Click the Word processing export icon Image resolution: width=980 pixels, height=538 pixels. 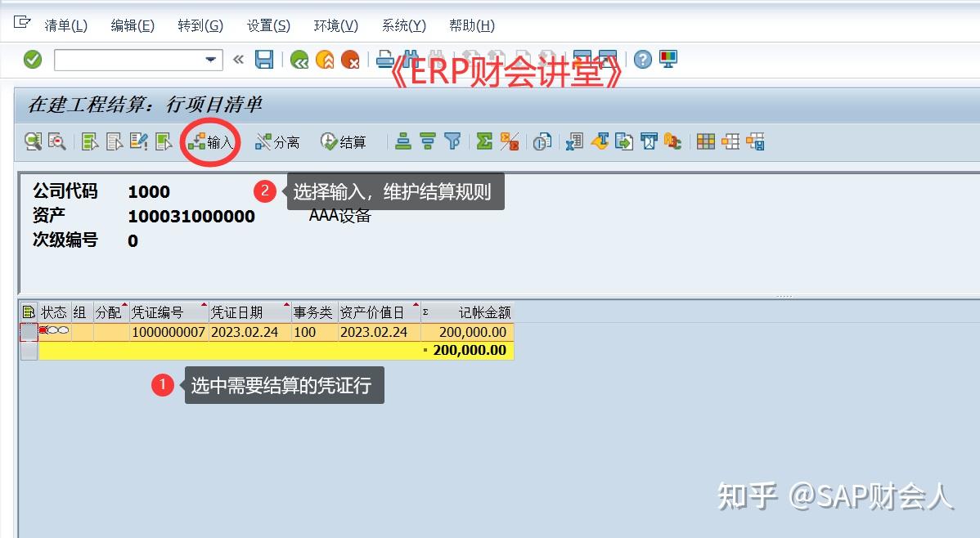click(600, 141)
